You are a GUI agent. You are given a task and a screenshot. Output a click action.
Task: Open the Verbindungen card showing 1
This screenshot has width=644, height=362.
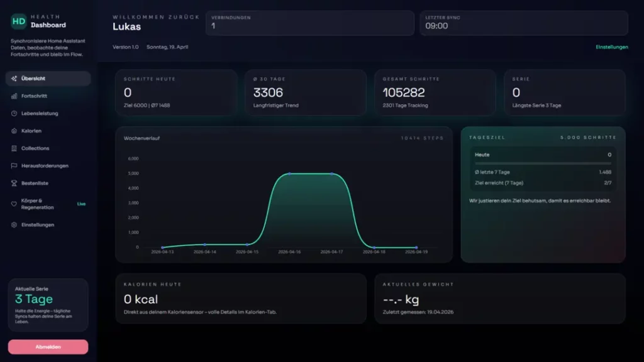(308, 23)
